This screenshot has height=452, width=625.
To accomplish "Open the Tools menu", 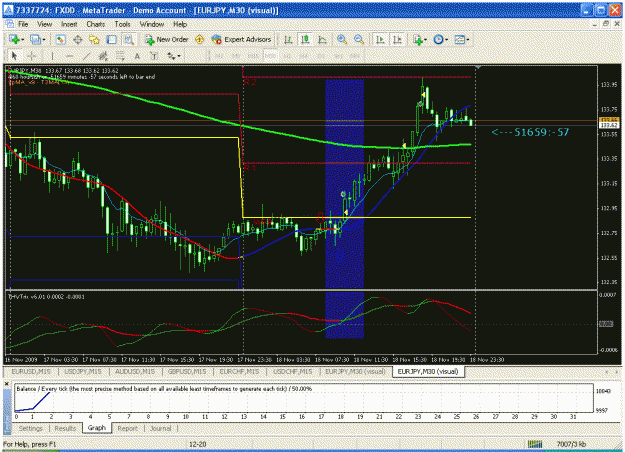I will 122,24.
